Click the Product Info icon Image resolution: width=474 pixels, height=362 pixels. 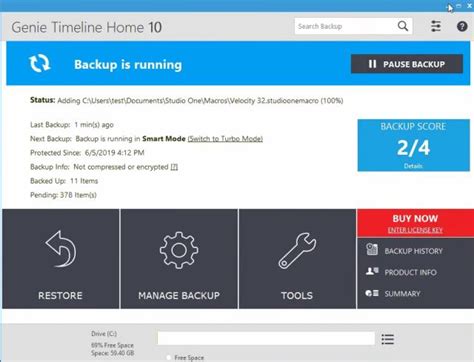tap(372, 271)
